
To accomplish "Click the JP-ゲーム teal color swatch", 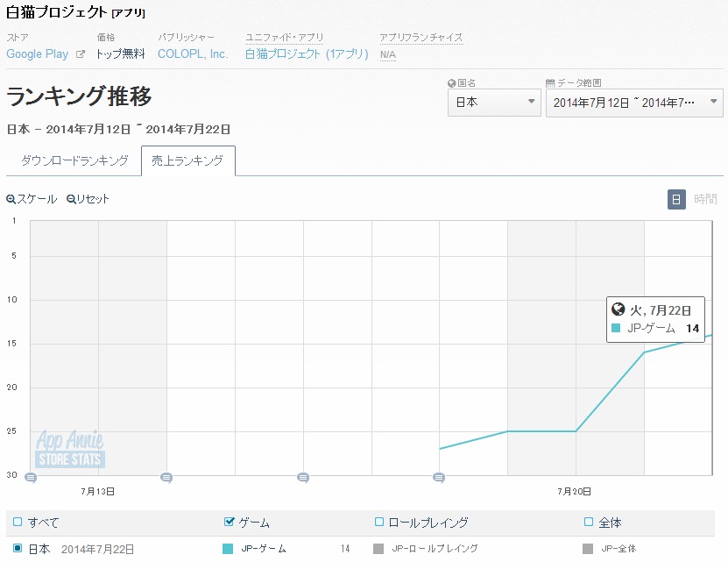I will click(x=228, y=549).
